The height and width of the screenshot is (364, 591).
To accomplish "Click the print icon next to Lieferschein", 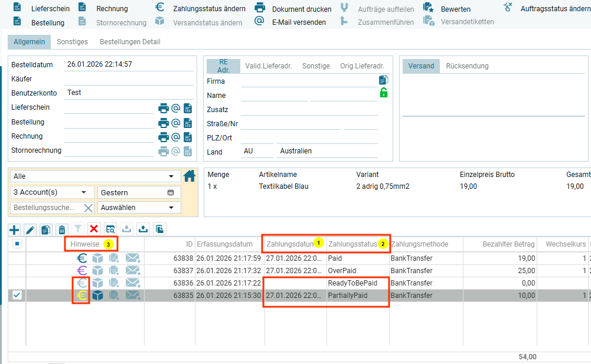I will (x=164, y=108).
